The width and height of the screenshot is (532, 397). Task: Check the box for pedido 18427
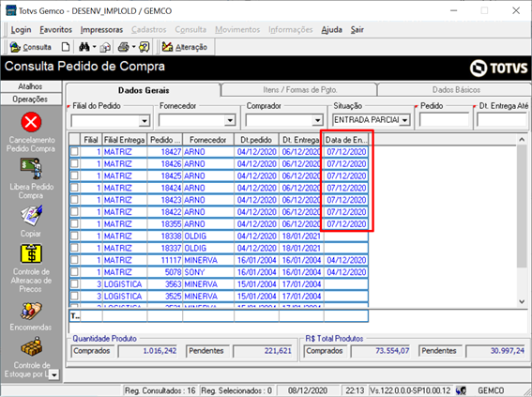[x=74, y=151]
